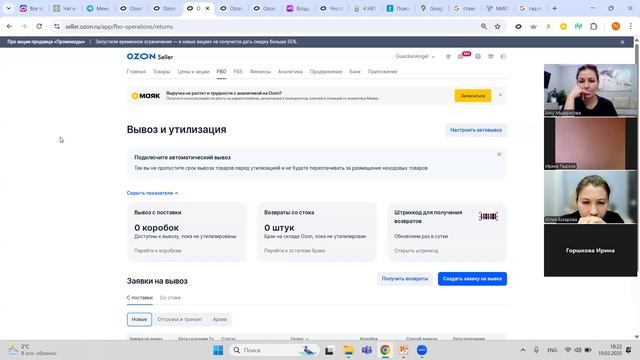The width and height of the screenshot is (640, 360).
Task: Open a new browser tab with the plus
Action: point(554,8)
